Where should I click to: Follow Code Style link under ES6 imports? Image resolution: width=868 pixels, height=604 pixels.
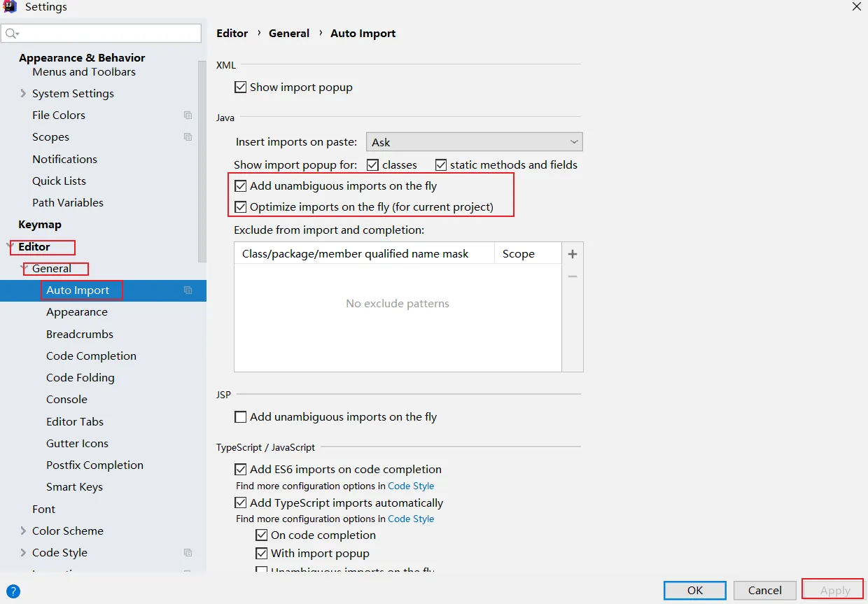click(411, 486)
